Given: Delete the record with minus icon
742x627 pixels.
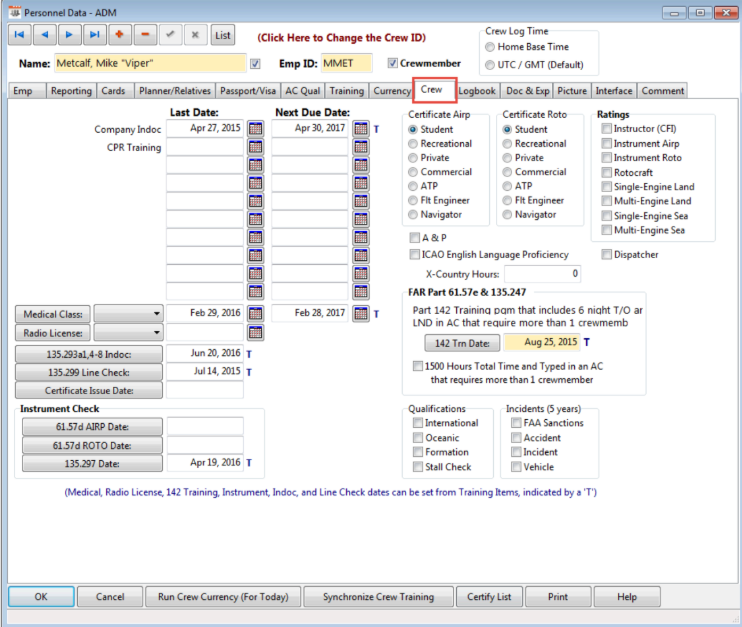Looking at the screenshot, I should pos(146,35).
